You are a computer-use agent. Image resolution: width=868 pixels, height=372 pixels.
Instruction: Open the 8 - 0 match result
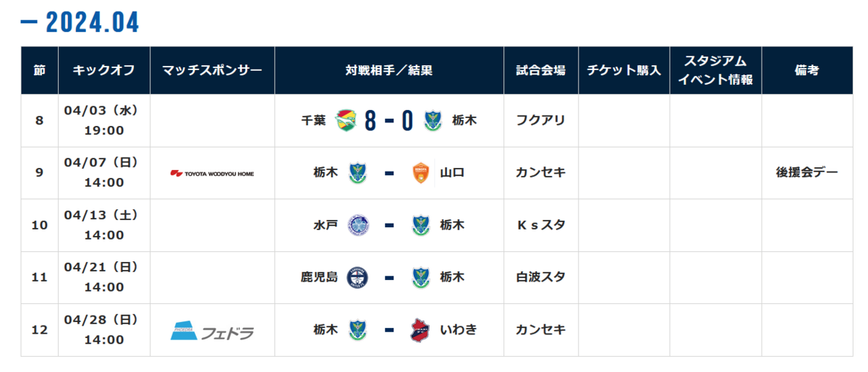click(x=388, y=121)
